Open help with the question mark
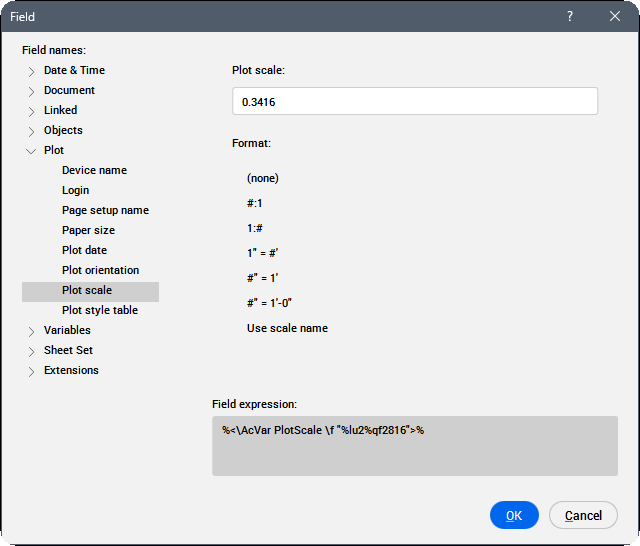 570,16
